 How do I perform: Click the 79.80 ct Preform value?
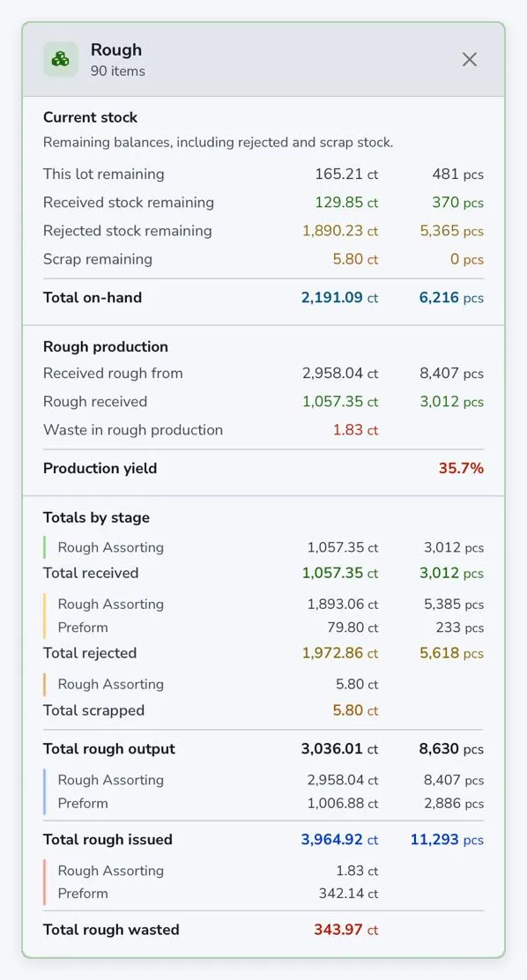(x=353, y=627)
